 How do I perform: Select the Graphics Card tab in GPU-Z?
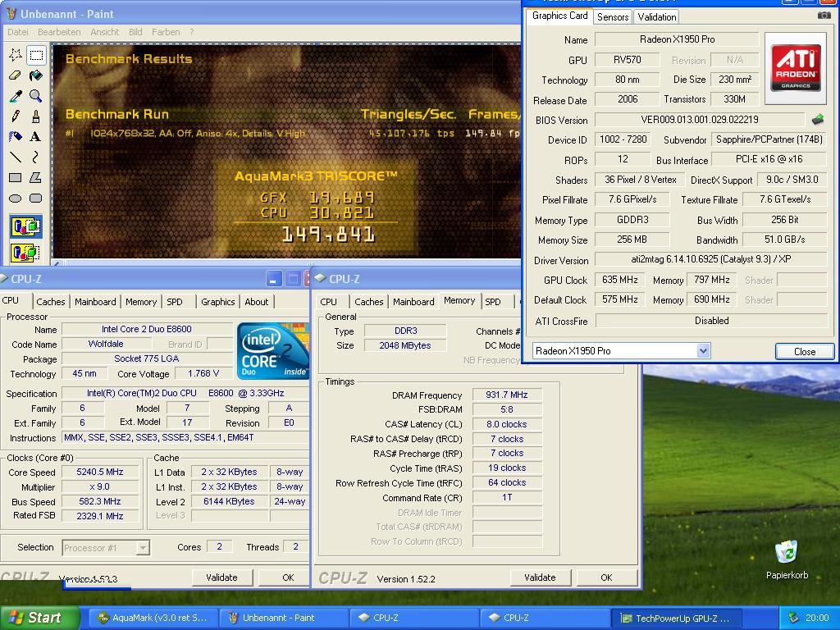coord(559,16)
